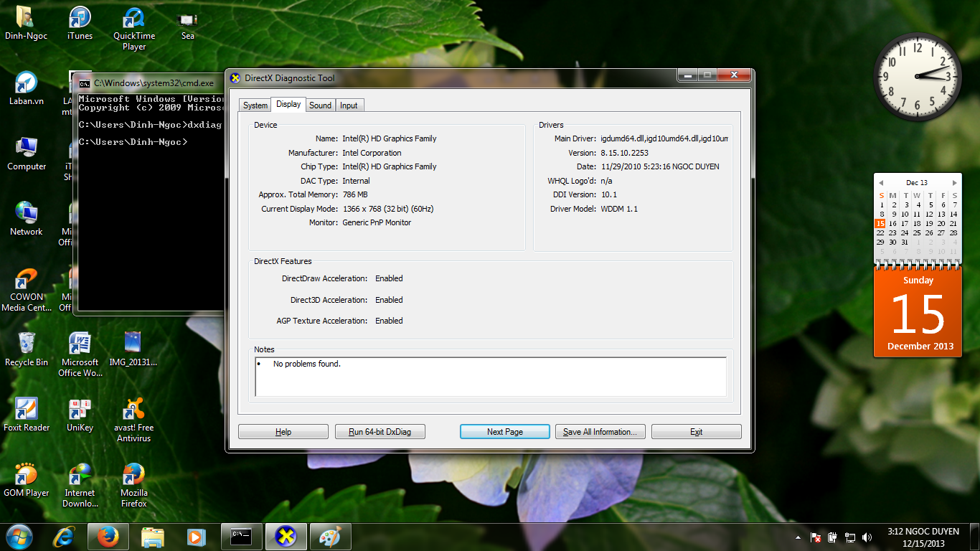Click Save All Information button
The image size is (980, 551).
[601, 432]
